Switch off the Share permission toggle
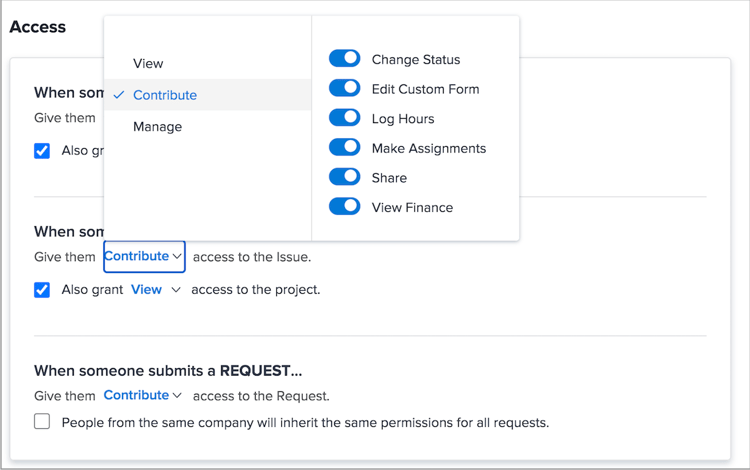 (345, 177)
